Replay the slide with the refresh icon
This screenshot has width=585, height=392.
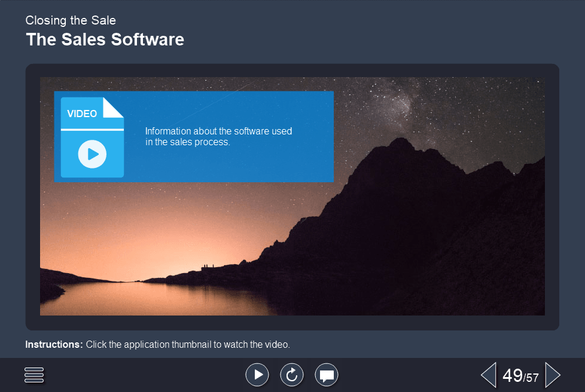click(292, 375)
